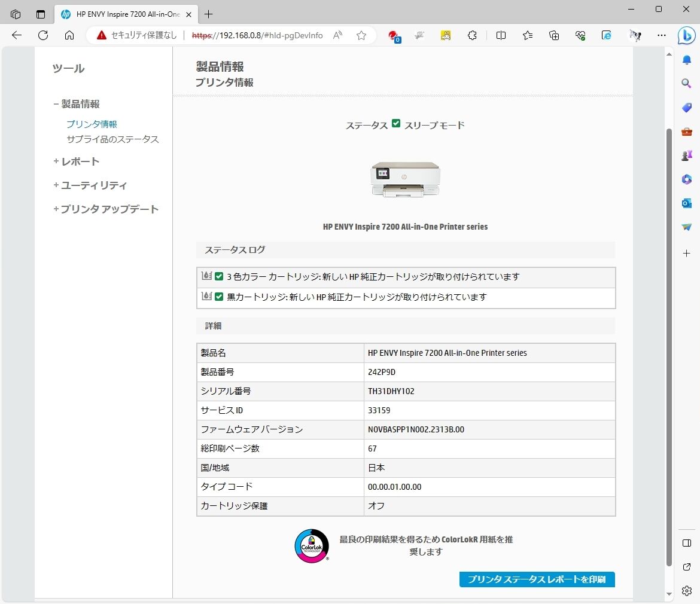Reload the printer page
This screenshot has height=604, width=700.
pyautogui.click(x=43, y=35)
